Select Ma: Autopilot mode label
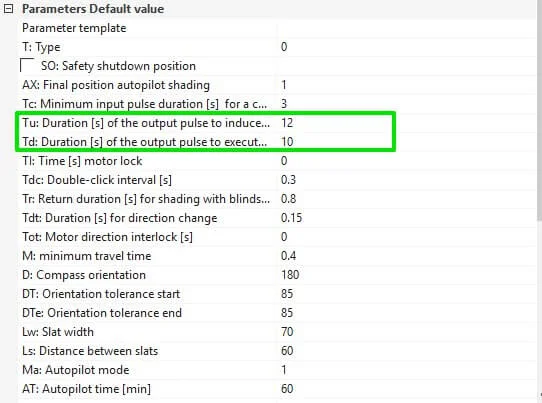 [x=76, y=370]
